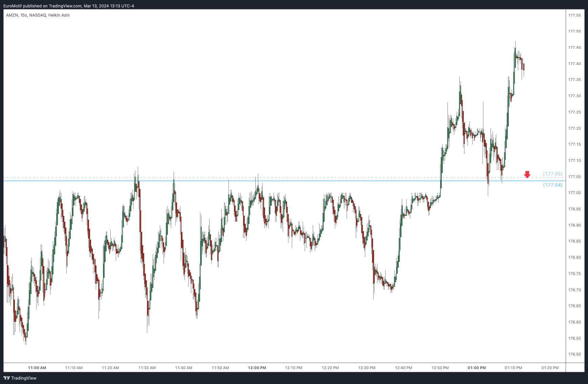
Task: Click the 177.05 price axis label
Action: (574, 177)
